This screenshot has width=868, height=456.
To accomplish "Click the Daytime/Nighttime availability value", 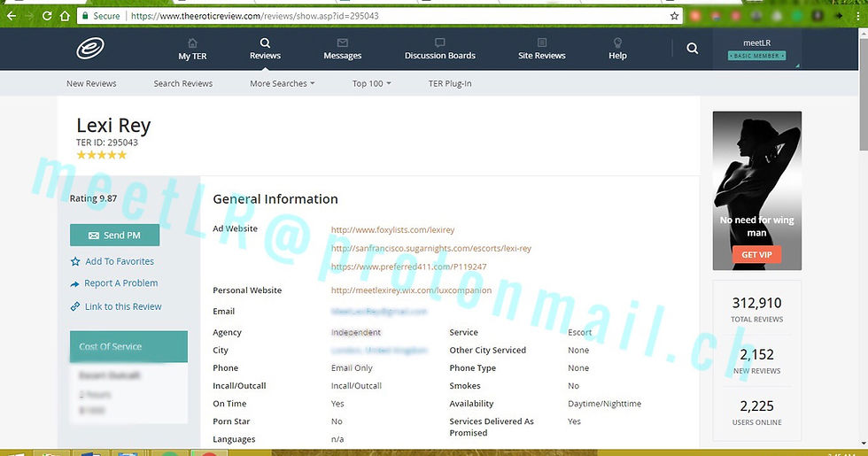I will [x=604, y=404].
